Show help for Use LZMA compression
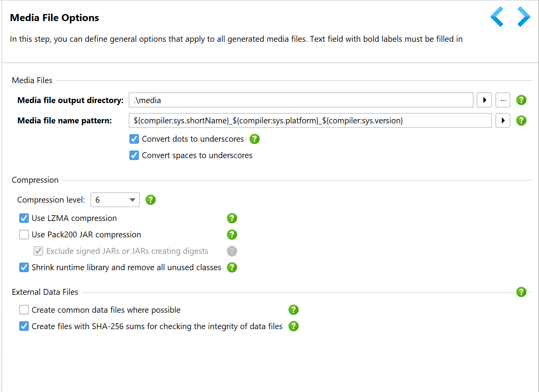This screenshot has height=392, width=539. coord(232,218)
